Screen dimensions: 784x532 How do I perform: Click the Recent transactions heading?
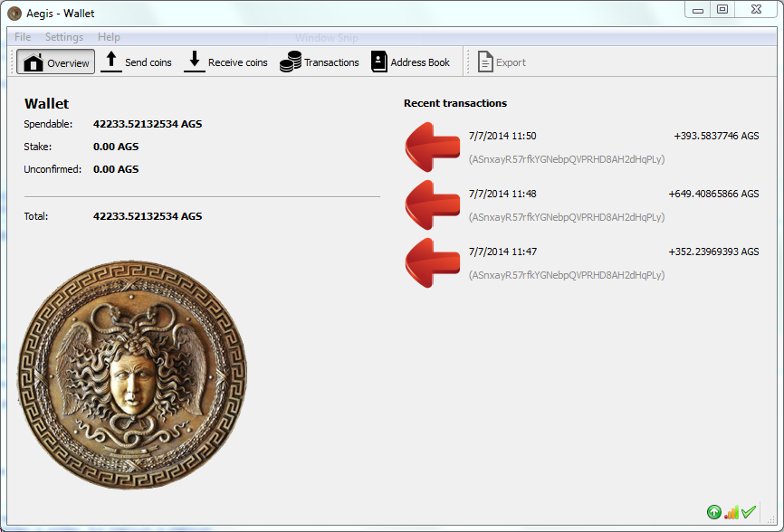click(x=455, y=103)
